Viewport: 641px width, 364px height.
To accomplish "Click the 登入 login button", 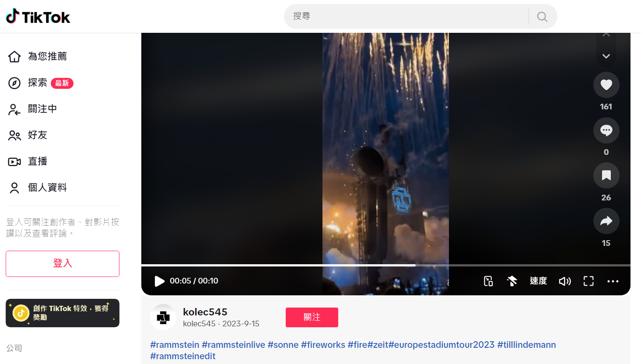I will pyautogui.click(x=63, y=263).
